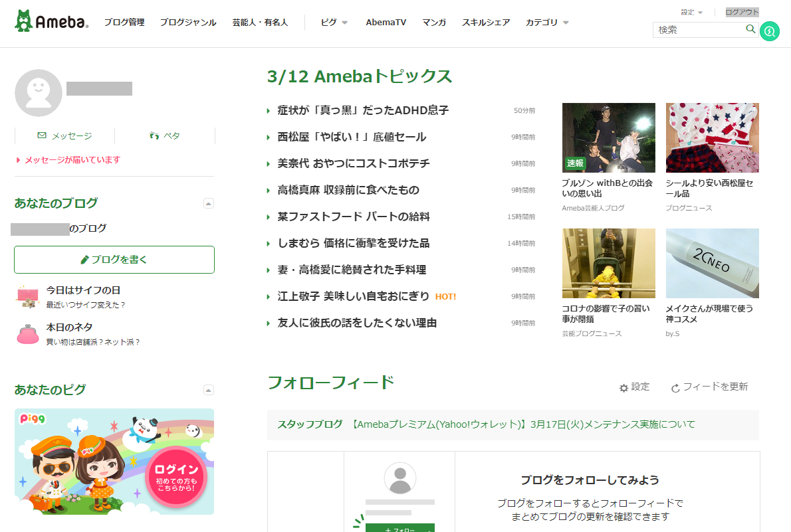Screen dimensions: 791x532
Task: Collapse the あなたのピグ section
Action: (x=208, y=390)
